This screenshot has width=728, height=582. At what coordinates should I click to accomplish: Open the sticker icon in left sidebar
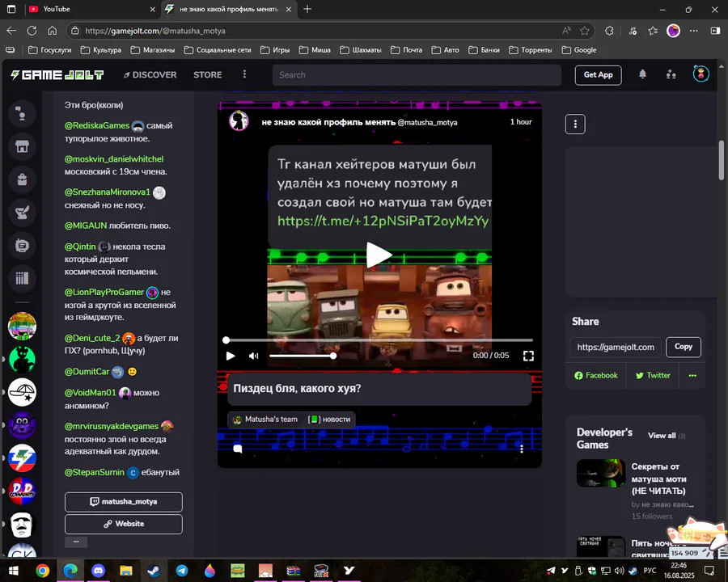22,246
